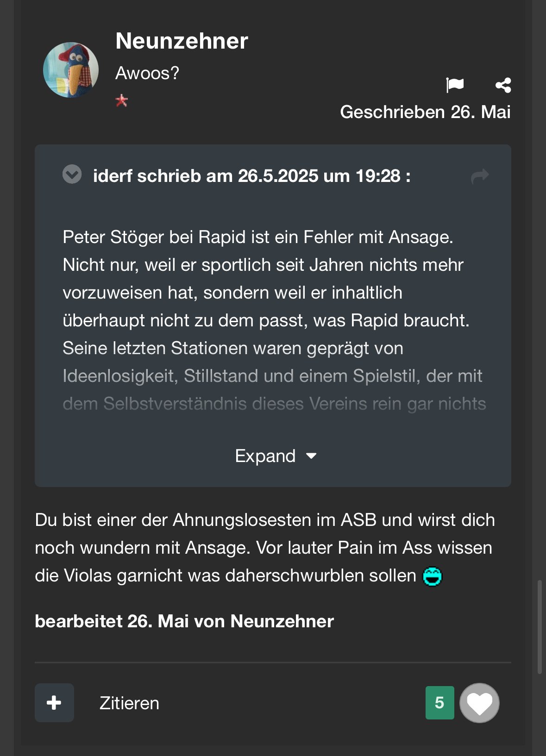Click the "Geschrieben 26. Mai" timestamp
This screenshot has height=756, width=546.
click(425, 112)
